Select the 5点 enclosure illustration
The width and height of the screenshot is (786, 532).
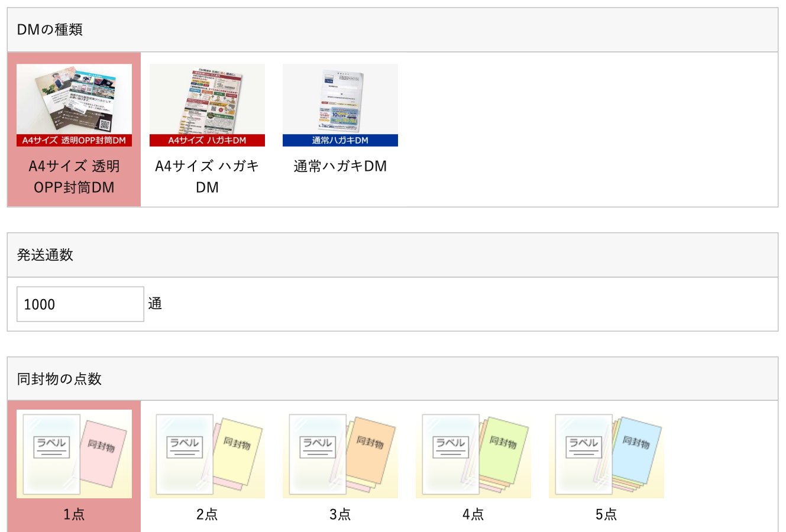click(606, 454)
